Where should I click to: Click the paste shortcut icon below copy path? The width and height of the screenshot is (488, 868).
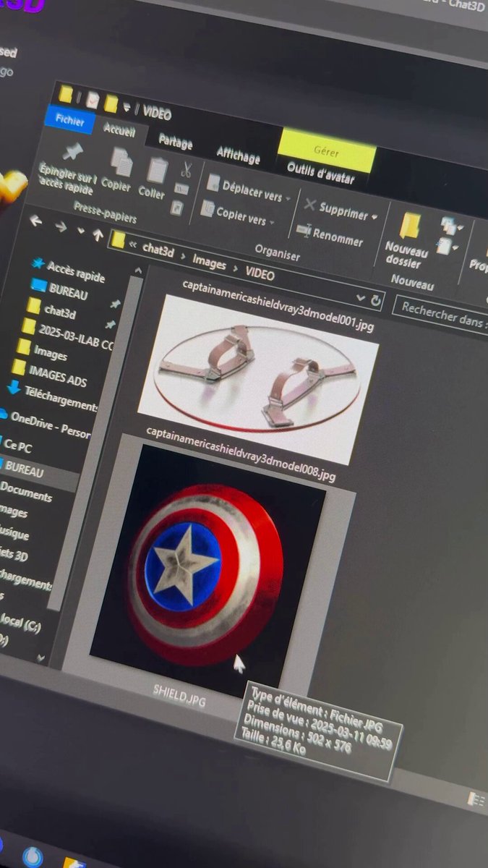point(177,208)
